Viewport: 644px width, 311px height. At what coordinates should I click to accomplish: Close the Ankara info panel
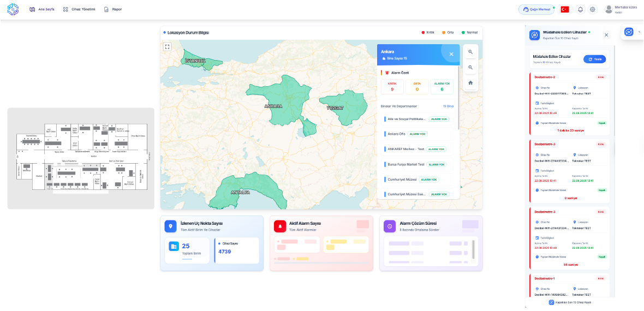(451, 54)
